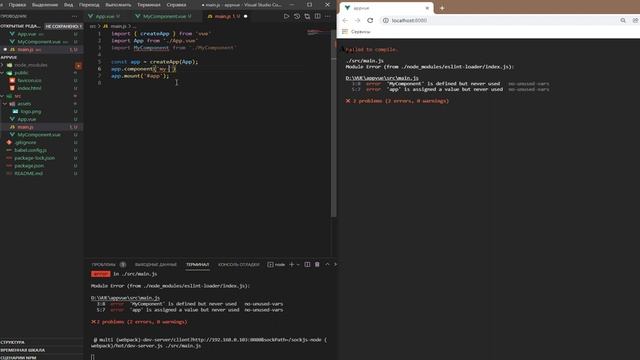
Task: Open the Переход (Go) menu
Action: 89,5
